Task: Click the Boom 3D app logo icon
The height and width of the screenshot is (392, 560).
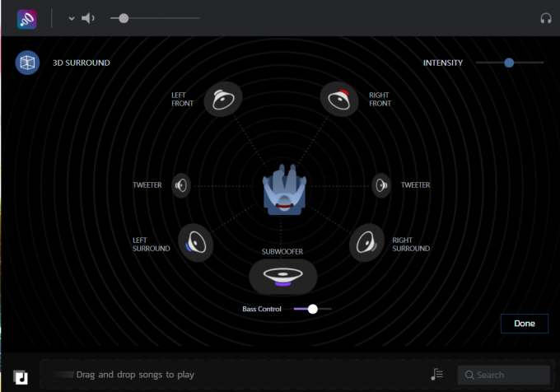Action: (27, 19)
